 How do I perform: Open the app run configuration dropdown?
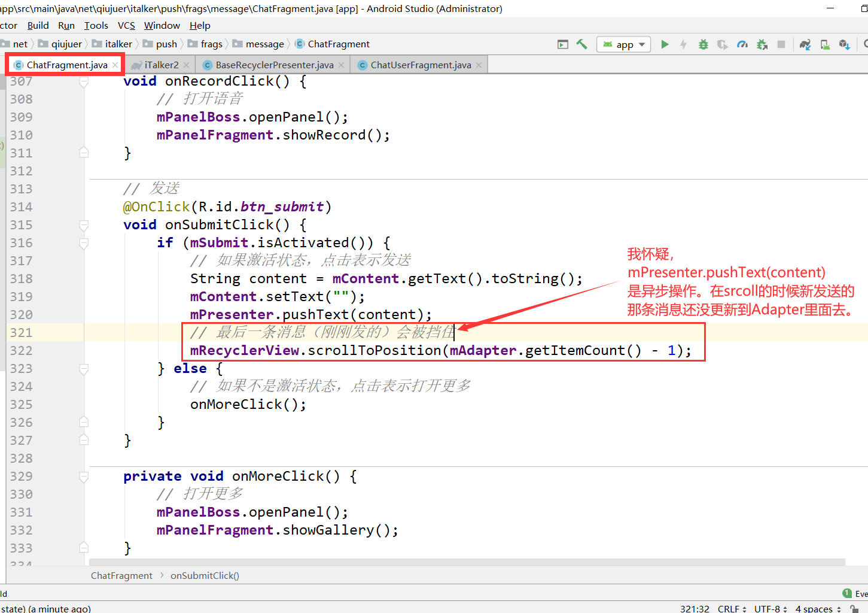624,44
